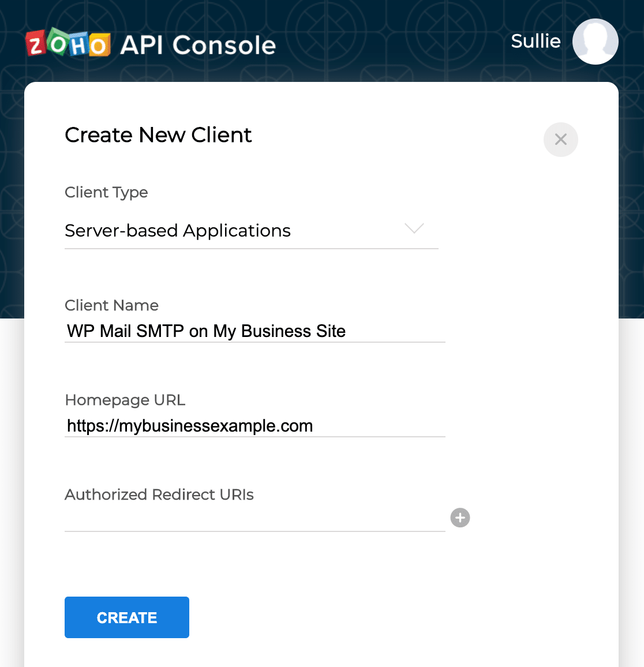Screen dimensions: 644x667
Task: Click the CREATE button
Action: pos(127,617)
